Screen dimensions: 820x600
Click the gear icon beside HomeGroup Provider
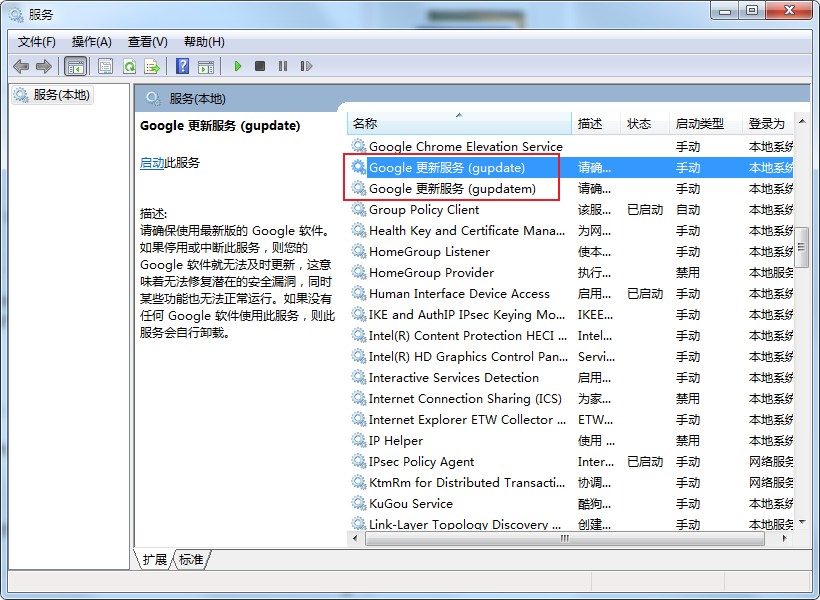358,272
